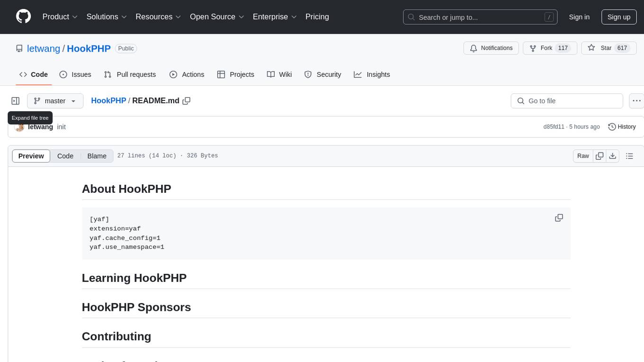Open the README outline list icon

[x=629, y=156]
